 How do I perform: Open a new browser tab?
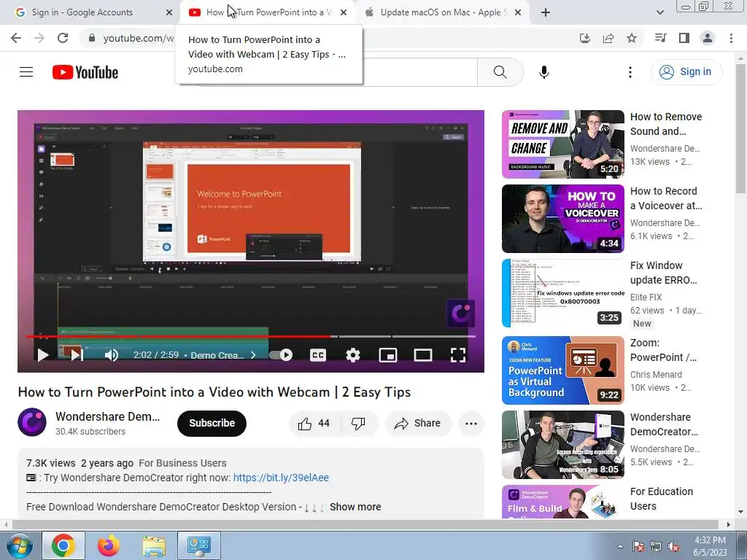[x=546, y=12]
